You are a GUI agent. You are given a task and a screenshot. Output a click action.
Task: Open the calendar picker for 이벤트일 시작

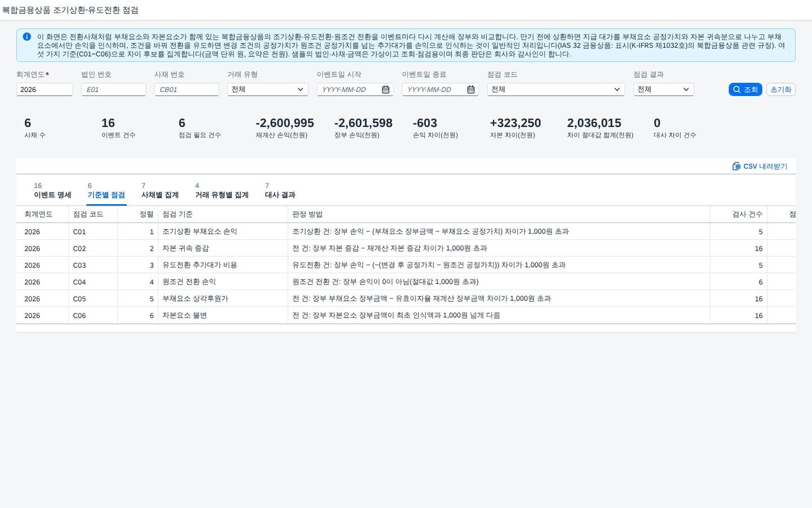click(x=386, y=90)
